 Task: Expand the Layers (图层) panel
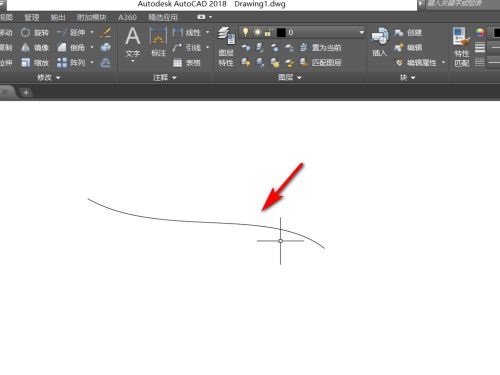[290, 78]
